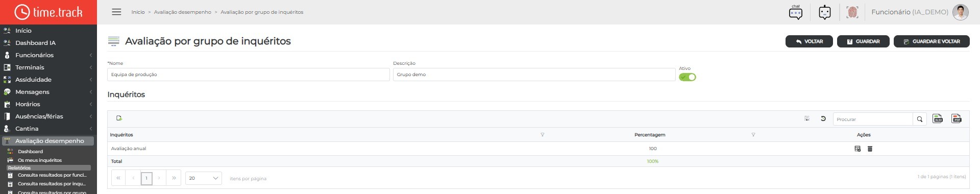Open the AI robot assistant icon

click(x=825, y=12)
